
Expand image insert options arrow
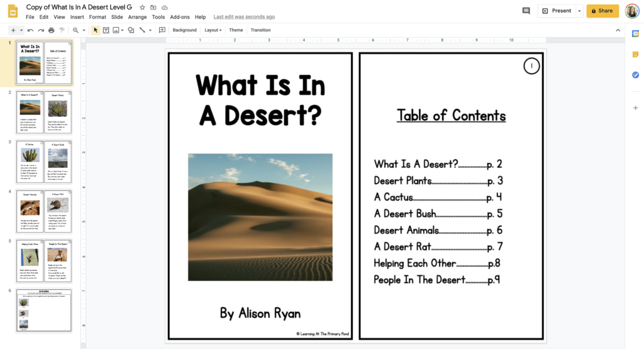pyautogui.click(x=123, y=30)
